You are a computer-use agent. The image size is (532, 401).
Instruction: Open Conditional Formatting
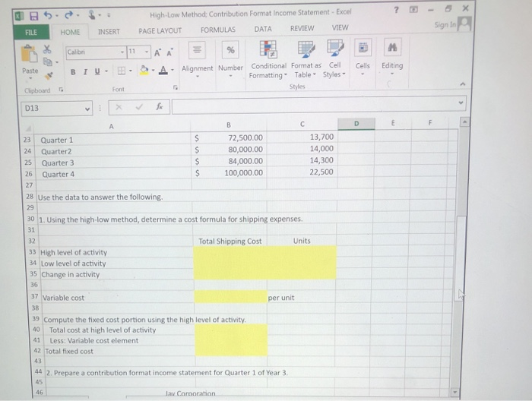tap(268, 60)
